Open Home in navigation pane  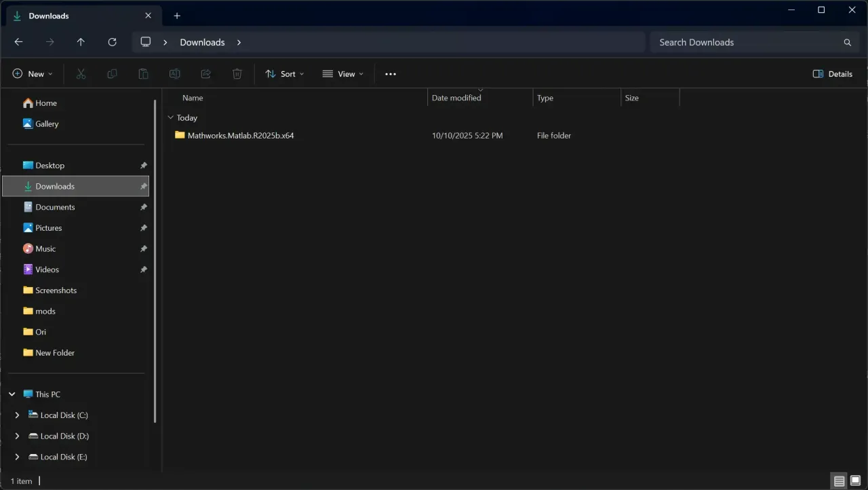pos(39,103)
